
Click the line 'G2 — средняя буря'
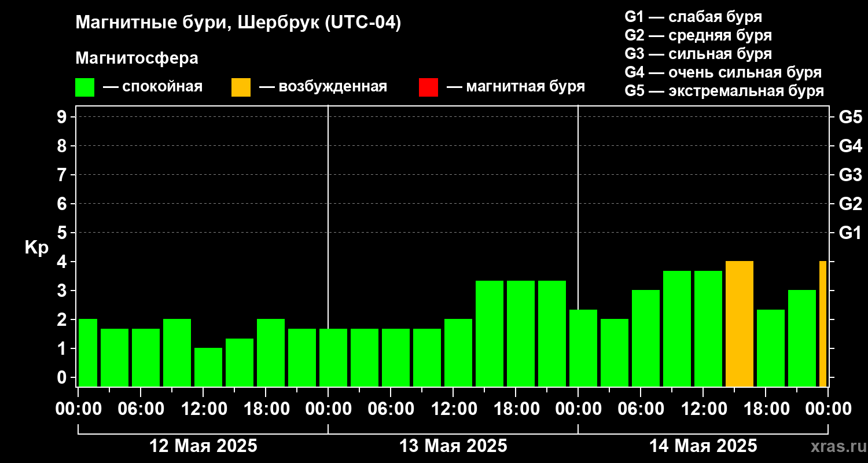[698, 35]
